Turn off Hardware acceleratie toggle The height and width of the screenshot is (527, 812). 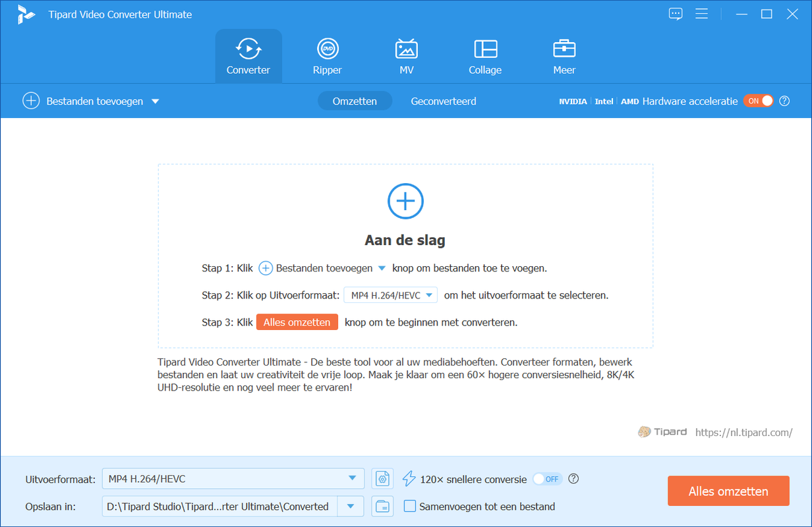(x=759, y=101)
